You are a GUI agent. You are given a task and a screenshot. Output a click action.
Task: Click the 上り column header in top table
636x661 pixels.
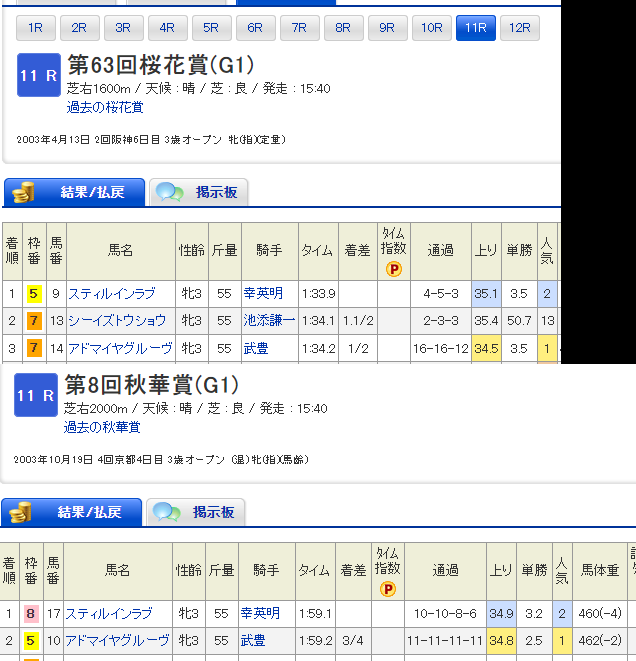486,250
